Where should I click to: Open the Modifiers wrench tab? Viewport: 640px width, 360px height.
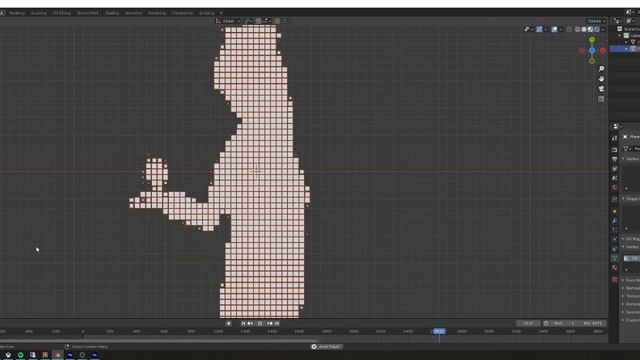coord(615,221)
